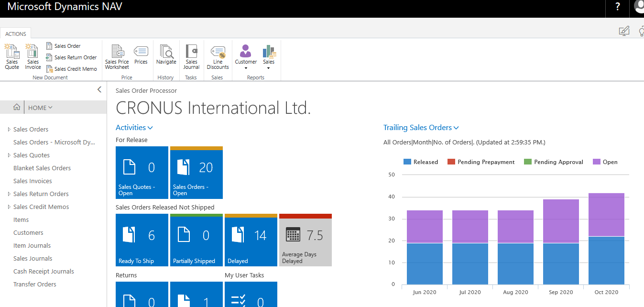This screenshot has width=644, height=307.
Task: Open the Sales Price Worksheet
Action: click(117, 56)
